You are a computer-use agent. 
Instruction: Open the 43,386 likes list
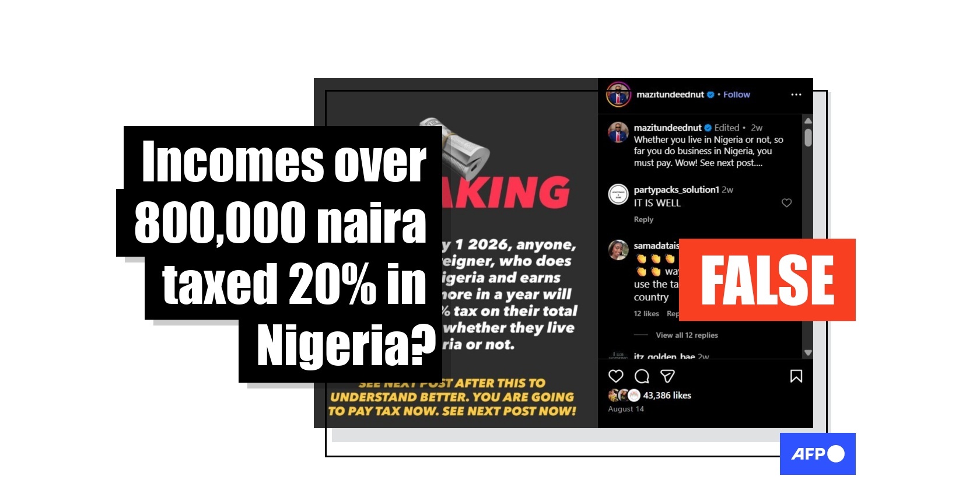pos(667,395)
